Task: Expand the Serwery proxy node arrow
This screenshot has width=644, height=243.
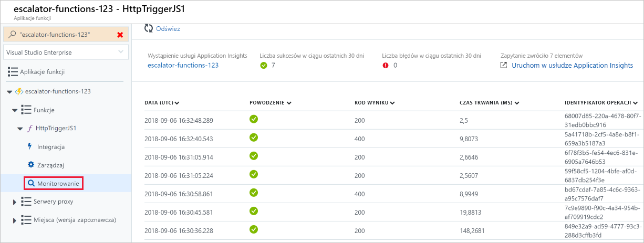Action: [x=15, y=202]
